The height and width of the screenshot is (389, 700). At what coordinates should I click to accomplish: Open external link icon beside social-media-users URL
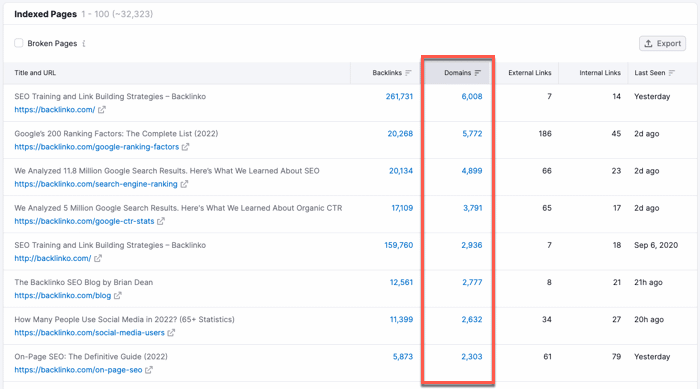(171, 333)
